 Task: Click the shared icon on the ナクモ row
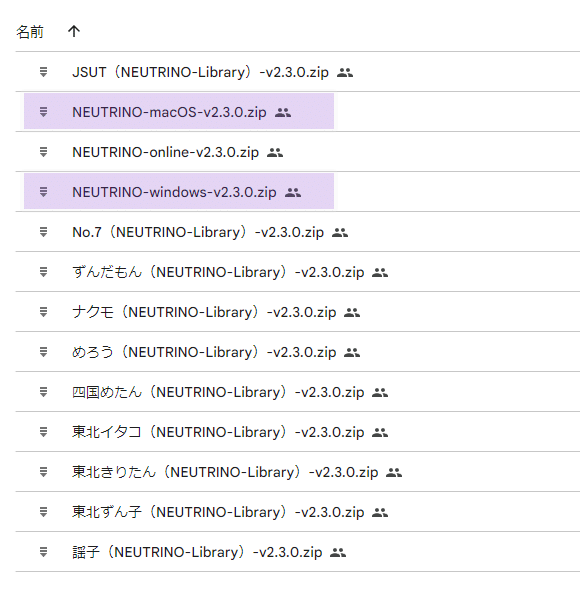tap(352, 313)
